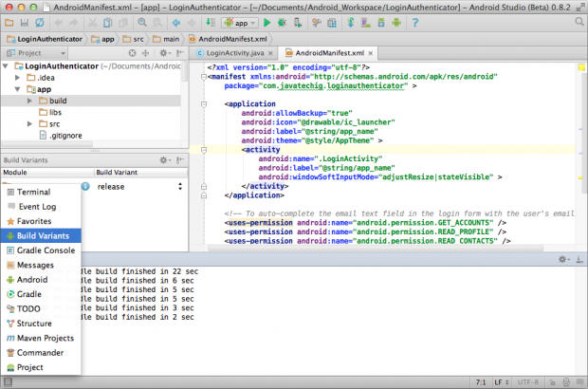Click AndroidManifest.xml breadcrumb
Screen dimensions: 588x389
[x=228, y=39]
